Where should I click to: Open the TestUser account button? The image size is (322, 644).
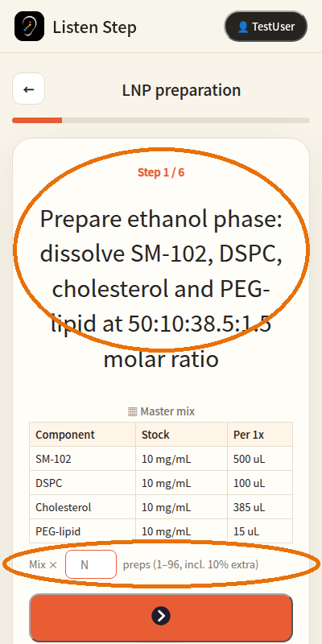click(x=266, y=27)
